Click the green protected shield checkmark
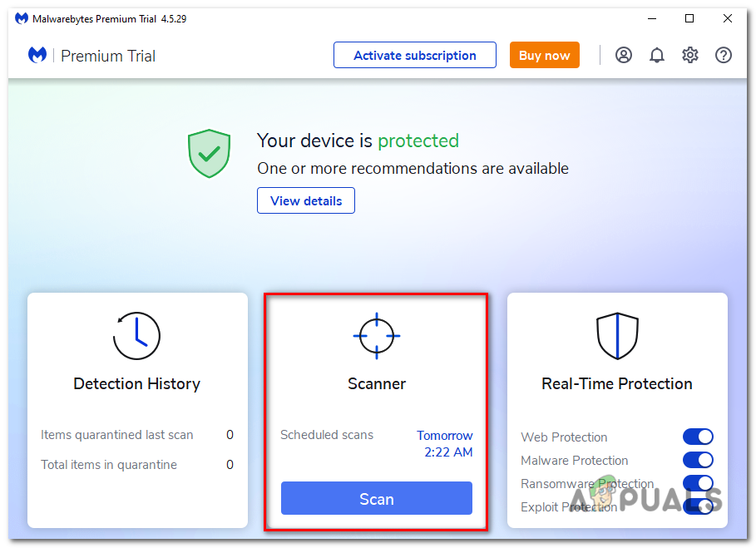The height and width of the screenshot is (548, 756). click(209, 153)
